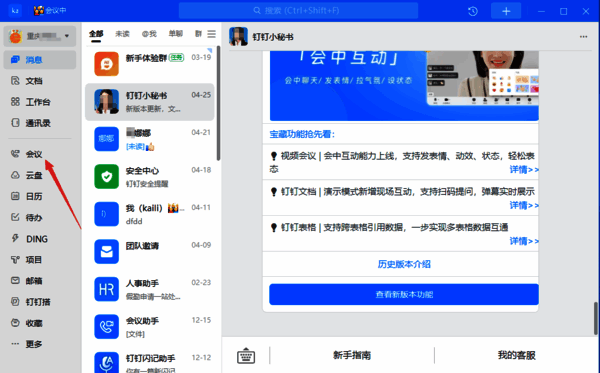The image size is (600, 373).
Task: Open 历史版本介绍 link
Action: point(404,264)
